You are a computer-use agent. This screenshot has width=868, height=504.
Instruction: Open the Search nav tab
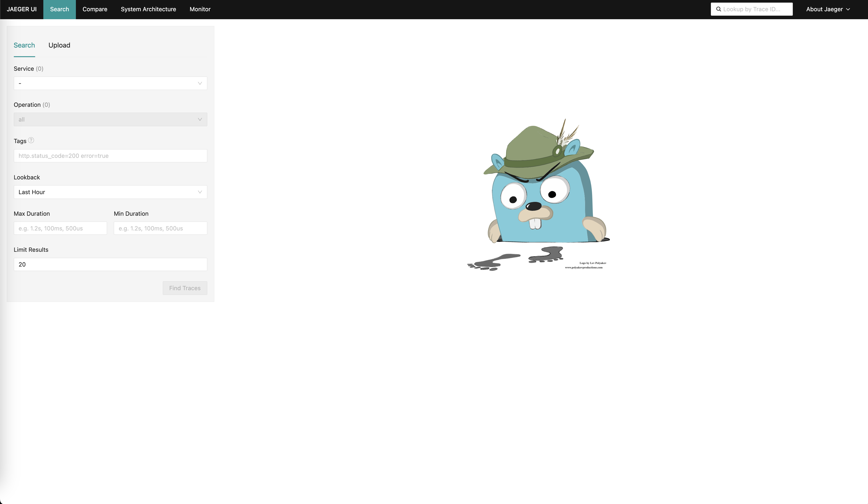[59, 9]
